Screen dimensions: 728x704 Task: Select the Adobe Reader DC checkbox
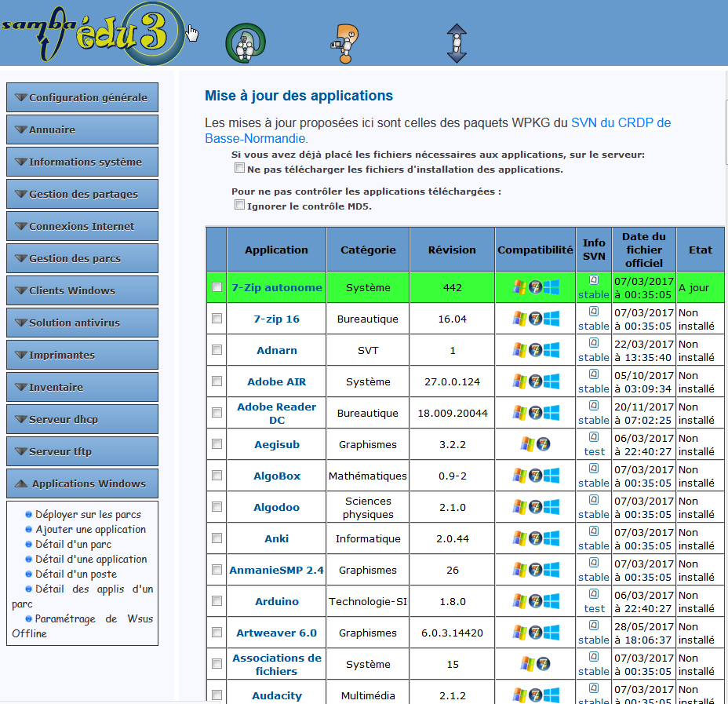tap(217, 412)
